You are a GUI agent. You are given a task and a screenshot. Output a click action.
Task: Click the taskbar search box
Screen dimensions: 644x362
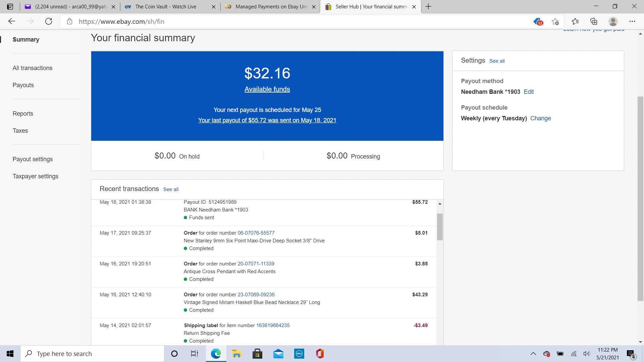[x=92, y=354]
